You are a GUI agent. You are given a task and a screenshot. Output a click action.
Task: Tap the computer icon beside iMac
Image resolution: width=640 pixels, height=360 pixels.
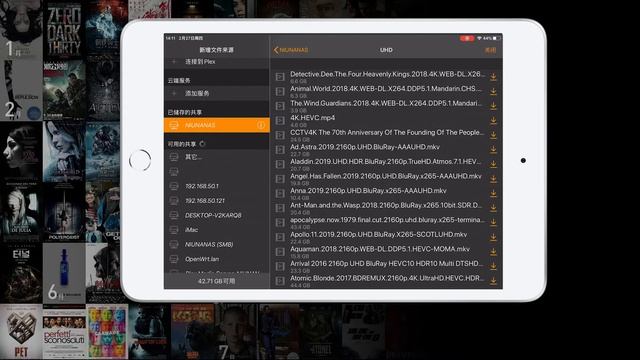(x=174, y=230)
